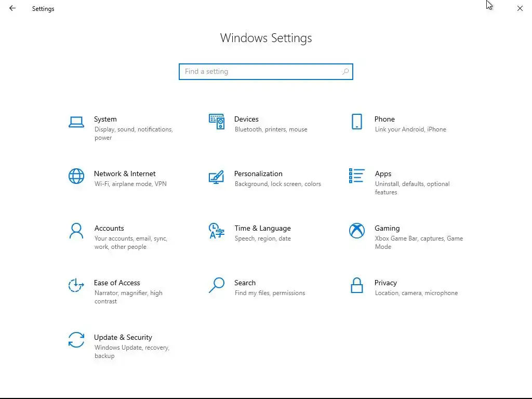This screenshot has height=399, width=532.
Task: Focus the Find a setting field
Action: (265, 72)
